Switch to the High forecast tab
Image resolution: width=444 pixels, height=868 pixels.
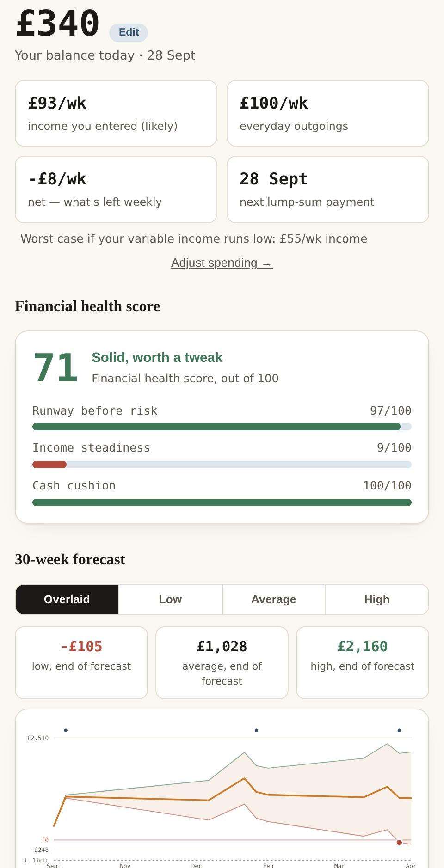(x=377, y=599)
